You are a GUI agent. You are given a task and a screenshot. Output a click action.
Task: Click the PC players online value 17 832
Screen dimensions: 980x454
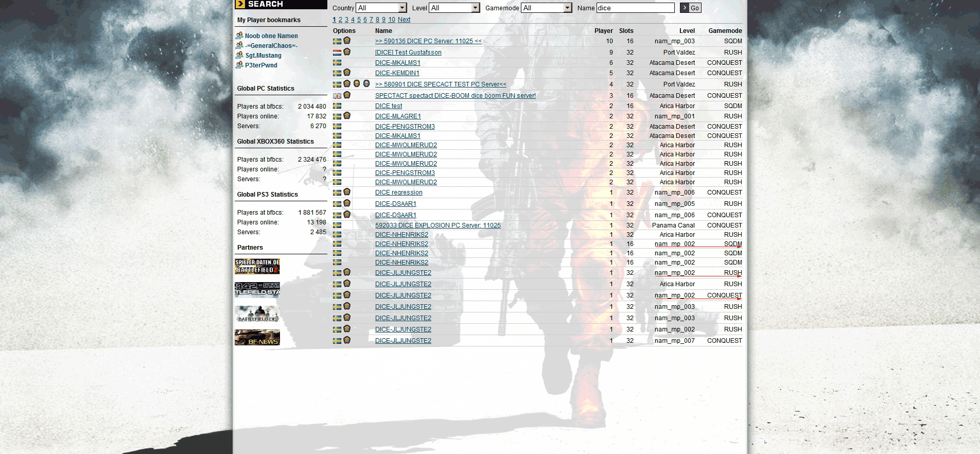[317, 116]
